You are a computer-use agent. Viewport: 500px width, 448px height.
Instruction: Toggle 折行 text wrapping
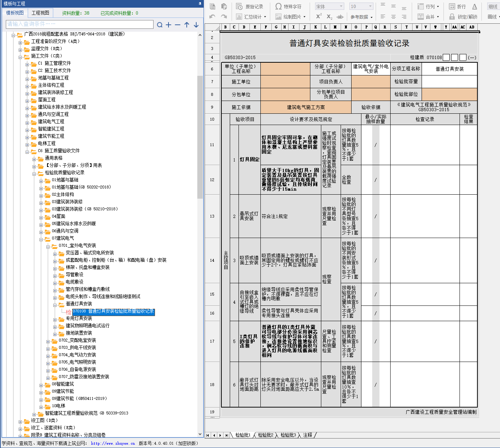pyautogui.click(x=457, y=7)
